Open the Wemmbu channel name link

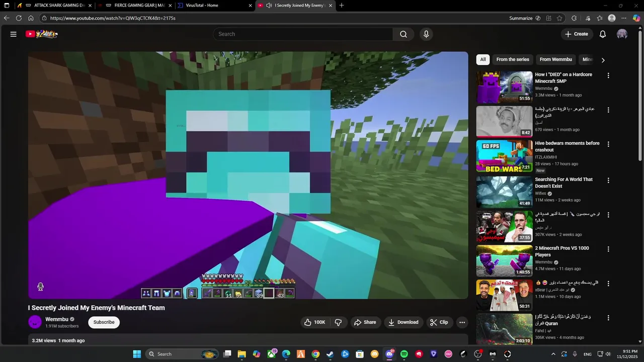(x=56, y=319)
